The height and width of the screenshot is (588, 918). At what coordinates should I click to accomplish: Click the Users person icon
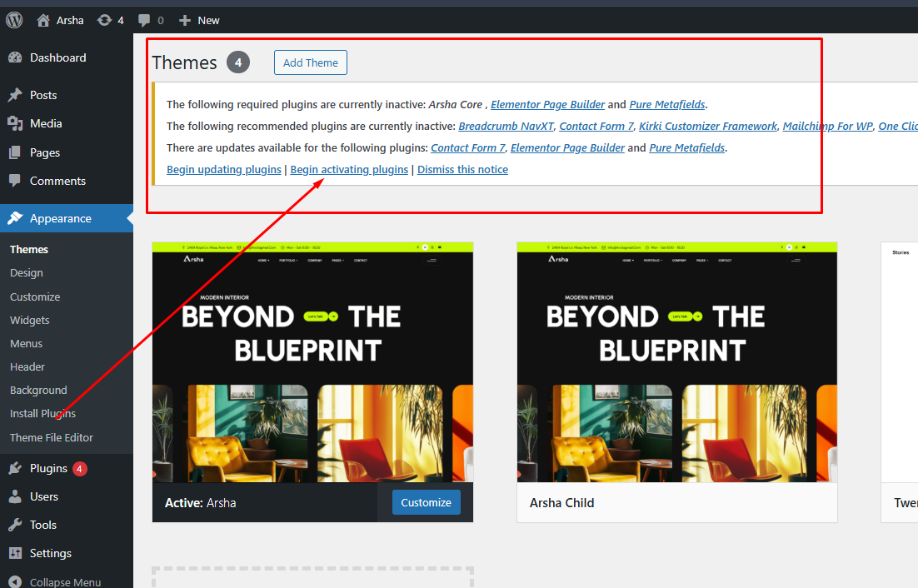point(15,496)
